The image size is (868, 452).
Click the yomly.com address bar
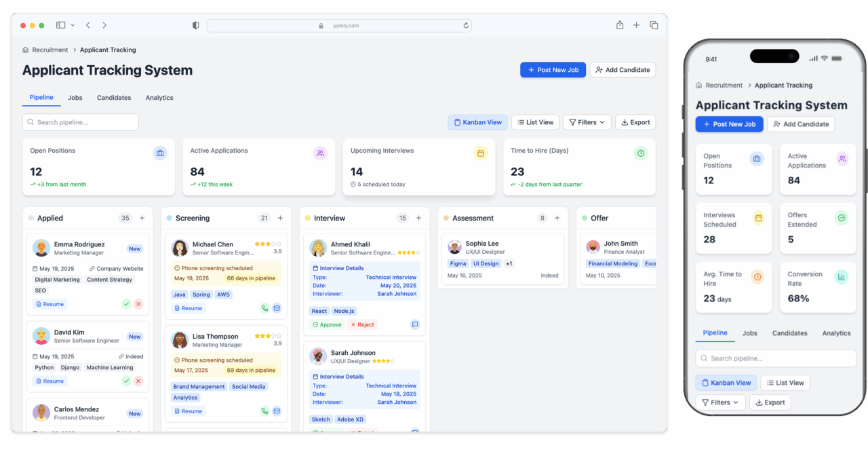coord(339,25)
